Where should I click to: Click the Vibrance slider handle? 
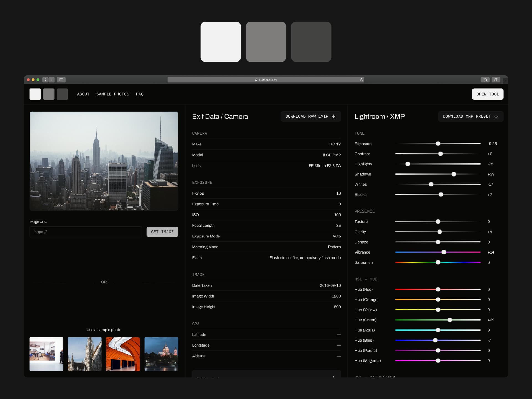coord(444,252)
